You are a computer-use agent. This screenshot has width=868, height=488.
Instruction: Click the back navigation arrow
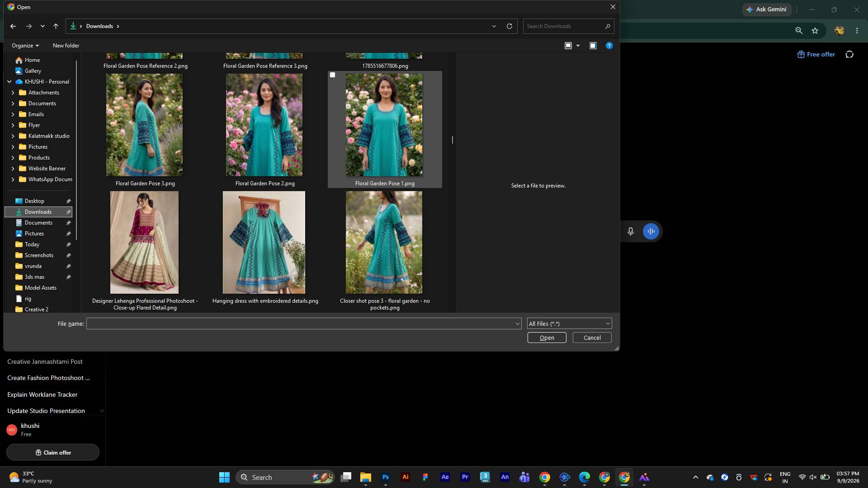[13, 26]
